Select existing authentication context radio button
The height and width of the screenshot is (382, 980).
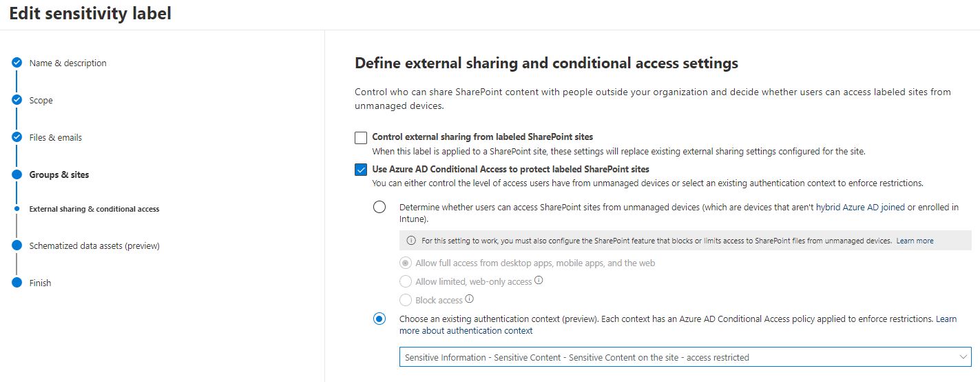379,319
